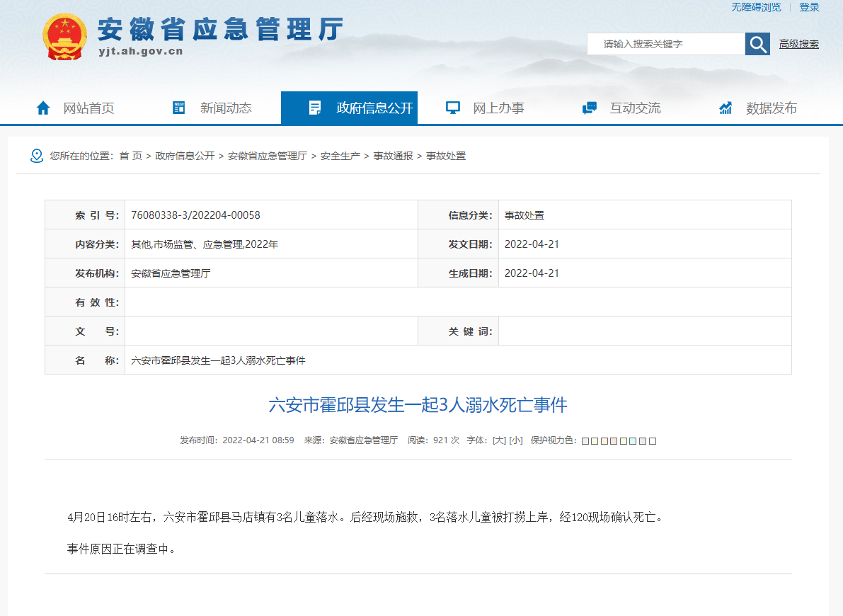The image size is (843, 616).
Task: Open the 高级搜索 advanced search link
Action: [x=798, y=44]
